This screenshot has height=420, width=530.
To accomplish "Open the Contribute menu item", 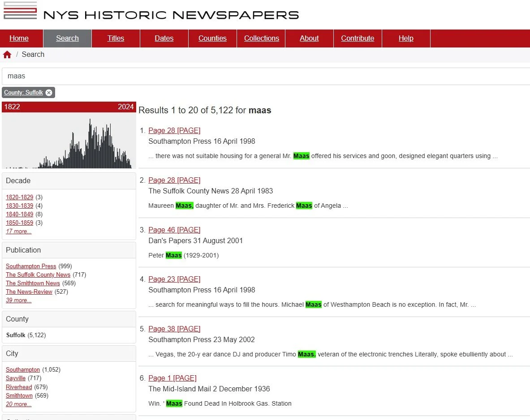I will point(357,38).
